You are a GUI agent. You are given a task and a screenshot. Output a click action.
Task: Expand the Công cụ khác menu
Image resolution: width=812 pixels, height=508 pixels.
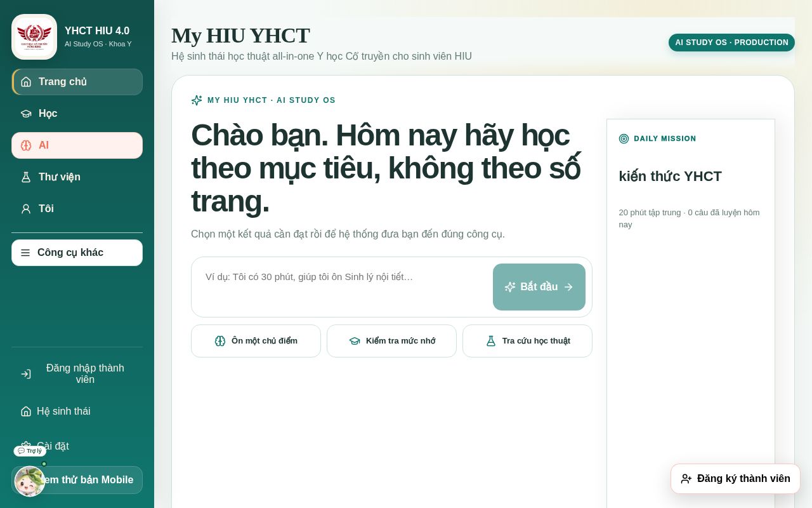[x=77, y=253]
